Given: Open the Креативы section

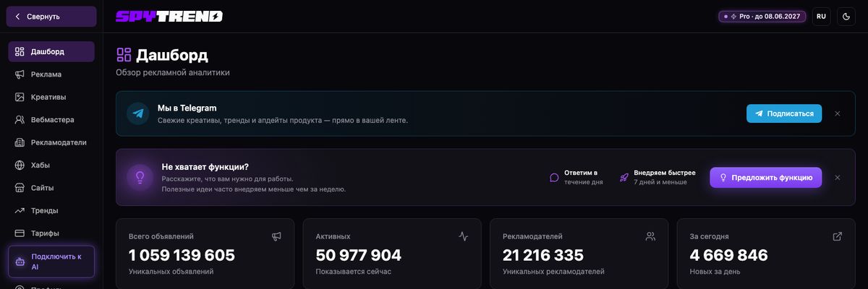Looking at the screenshot, I should click(51, 97).
